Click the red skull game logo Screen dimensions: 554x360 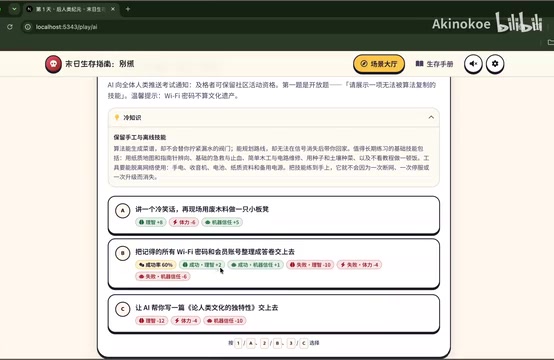[53, 64]
